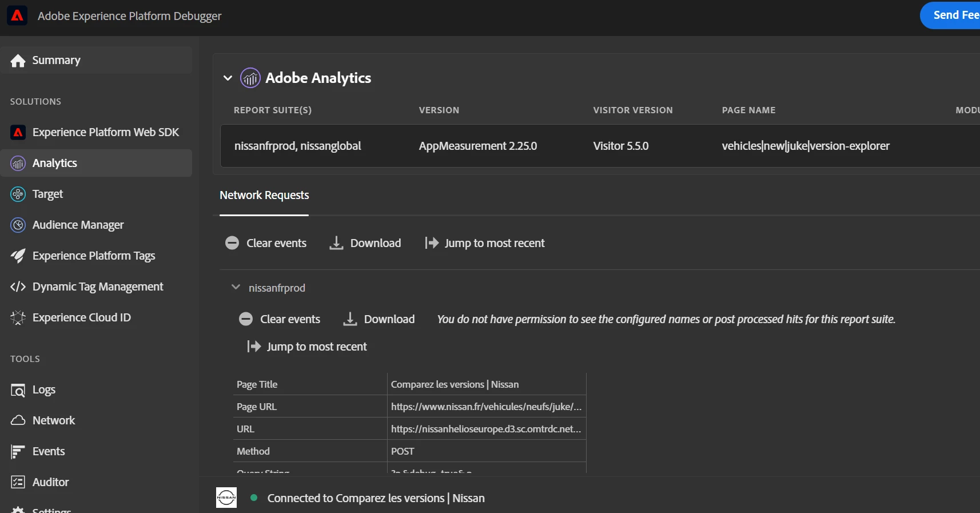This screenshot has width=980, height=513.
Task: Open the Network cloud icon
Action: (18, 420)
